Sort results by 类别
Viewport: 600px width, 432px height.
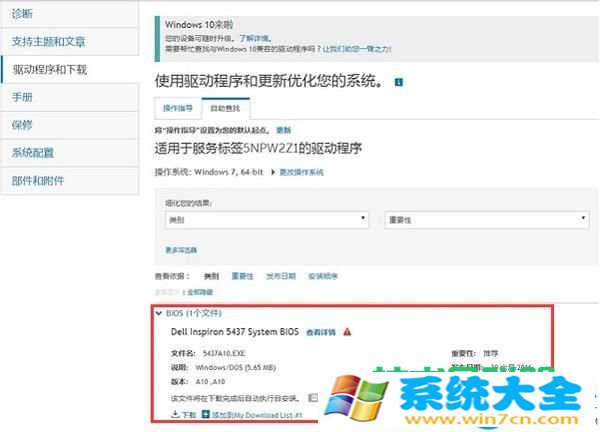point(211,276)
